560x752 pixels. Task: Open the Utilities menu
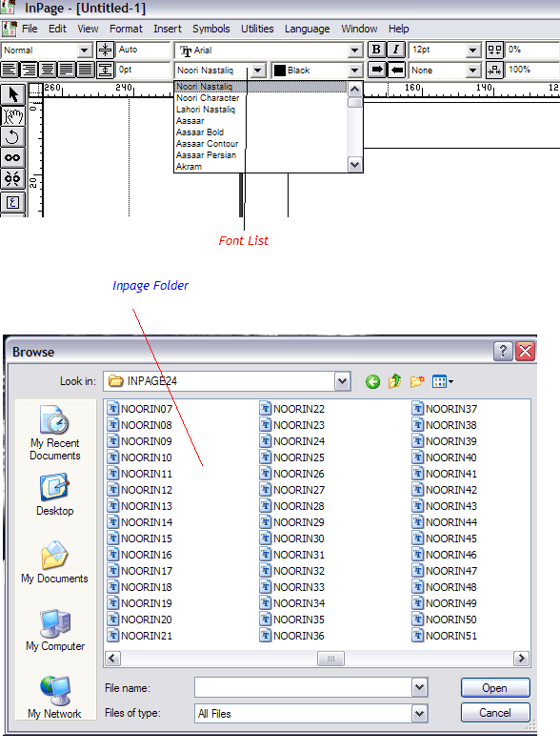(x=257, y=29)
